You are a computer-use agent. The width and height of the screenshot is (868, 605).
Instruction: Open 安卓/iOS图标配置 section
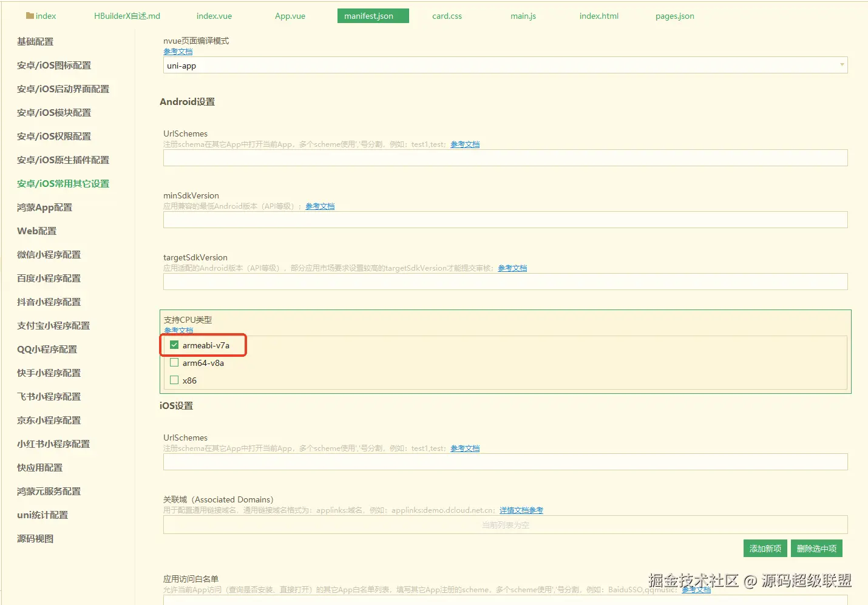54,65
